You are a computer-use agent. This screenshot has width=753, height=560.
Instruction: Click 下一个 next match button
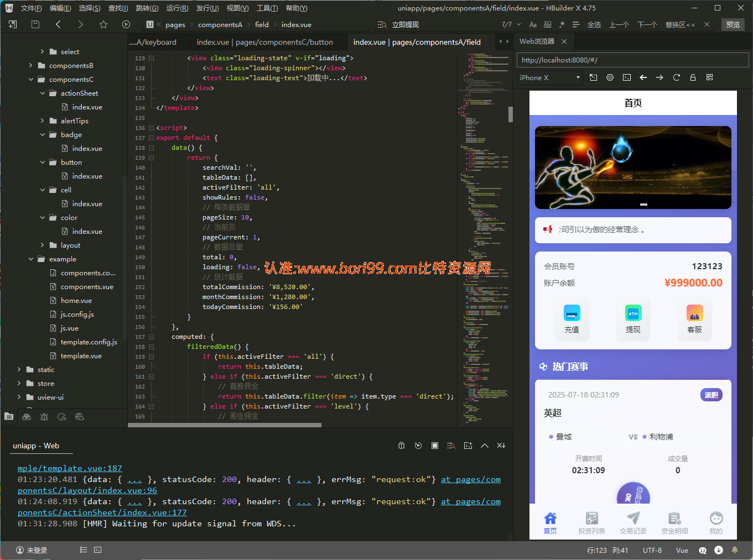pyautogui.click(x=647, y=24)
